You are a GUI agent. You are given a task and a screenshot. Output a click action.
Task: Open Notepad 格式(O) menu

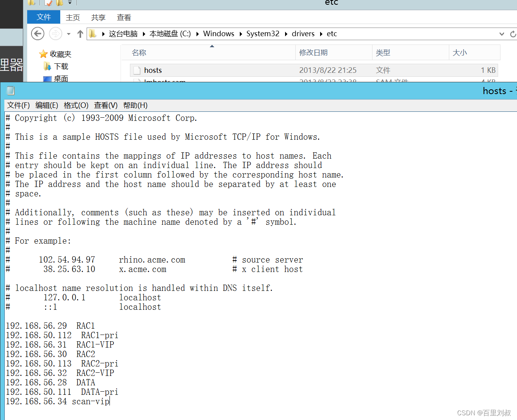coord(76,105)
